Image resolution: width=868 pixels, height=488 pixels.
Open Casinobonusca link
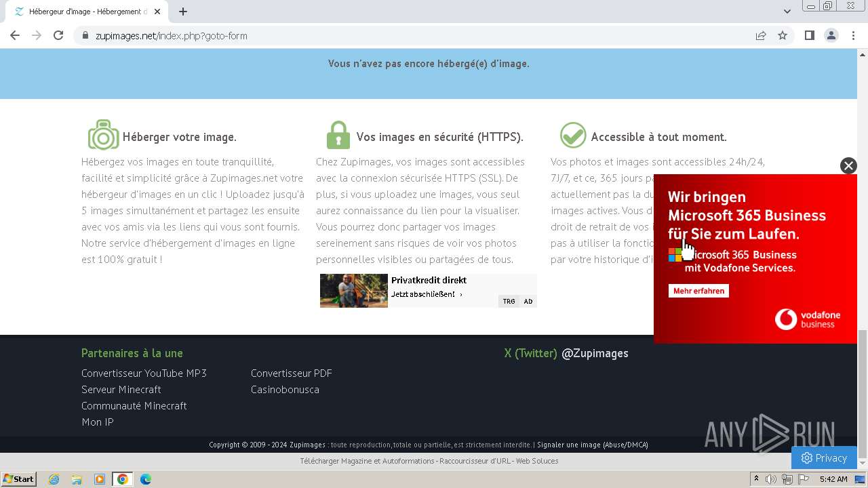tap(285, 390)
